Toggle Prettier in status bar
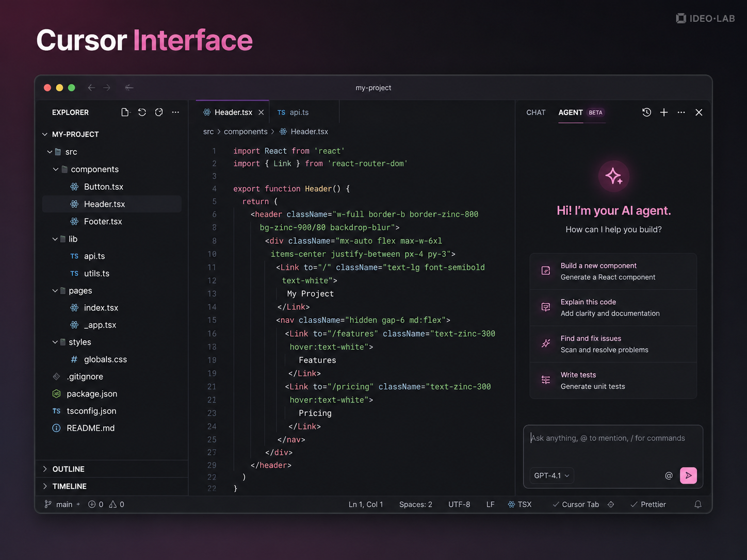The height and width of the screenshot is (560, 747). point(648,504)
